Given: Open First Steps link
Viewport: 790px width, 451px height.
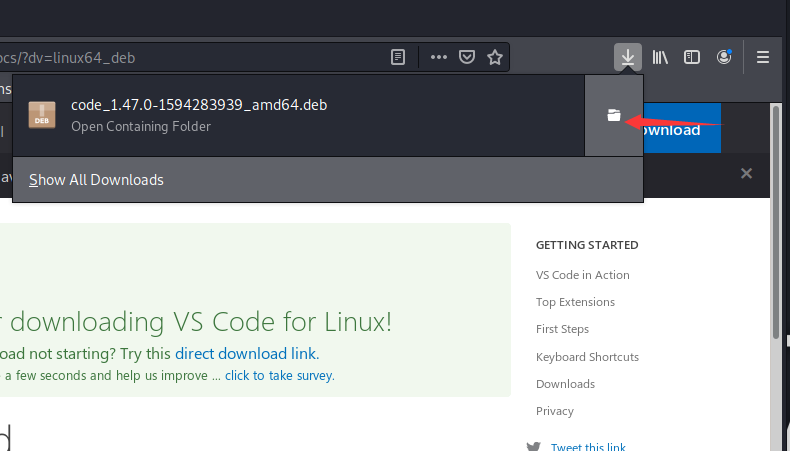Looking at the screenshot, I should click(x=562, y=329).
